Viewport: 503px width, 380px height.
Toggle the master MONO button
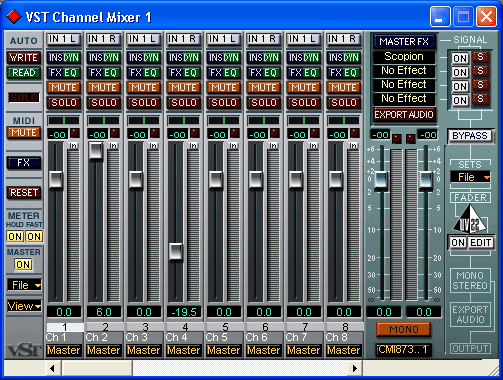pos(404,330)
